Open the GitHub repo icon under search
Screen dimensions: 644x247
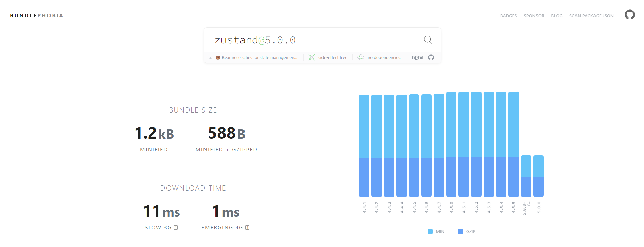[431, 57]
